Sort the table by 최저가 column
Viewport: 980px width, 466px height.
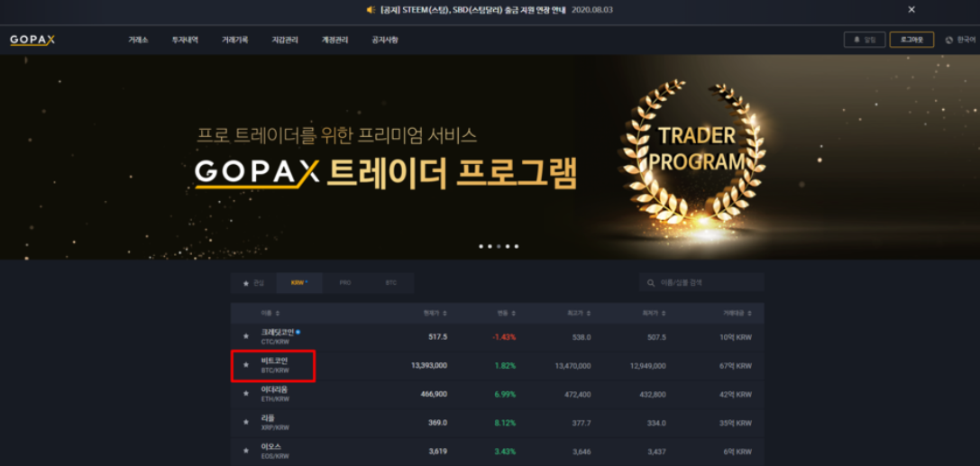point(653,313)
